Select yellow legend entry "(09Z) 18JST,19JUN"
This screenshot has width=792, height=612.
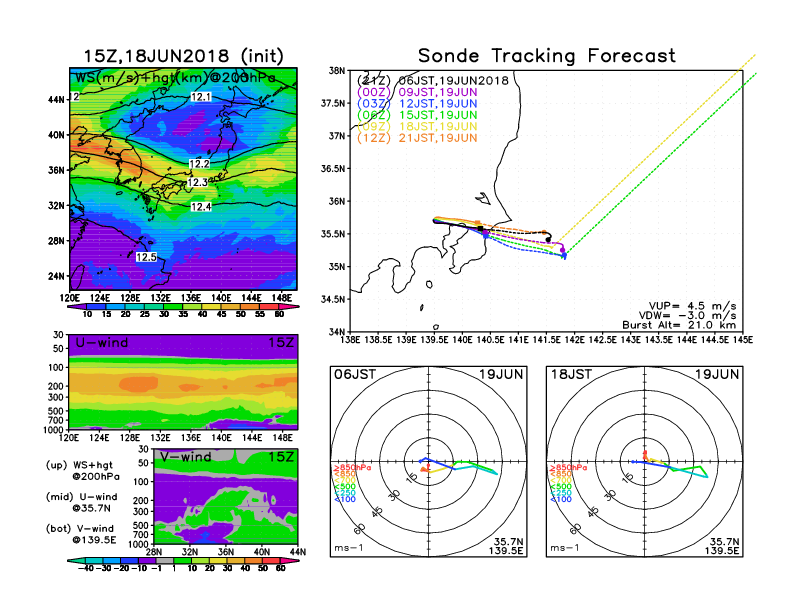pos(417,126)
